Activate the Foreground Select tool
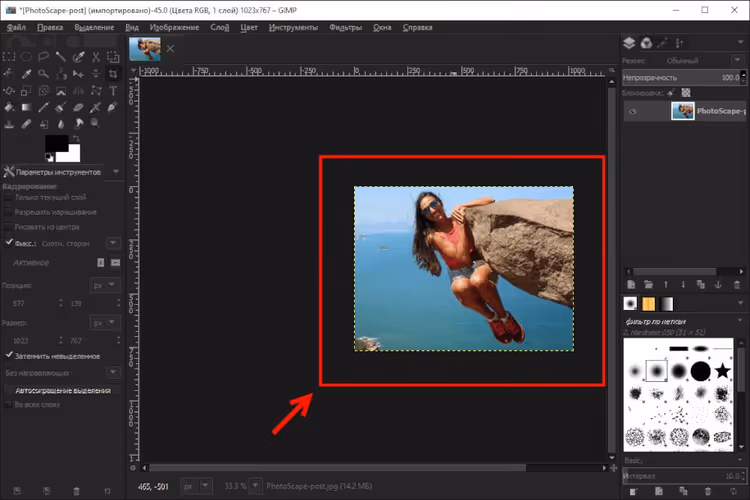750x500 pixels. [x=113, y=57]
